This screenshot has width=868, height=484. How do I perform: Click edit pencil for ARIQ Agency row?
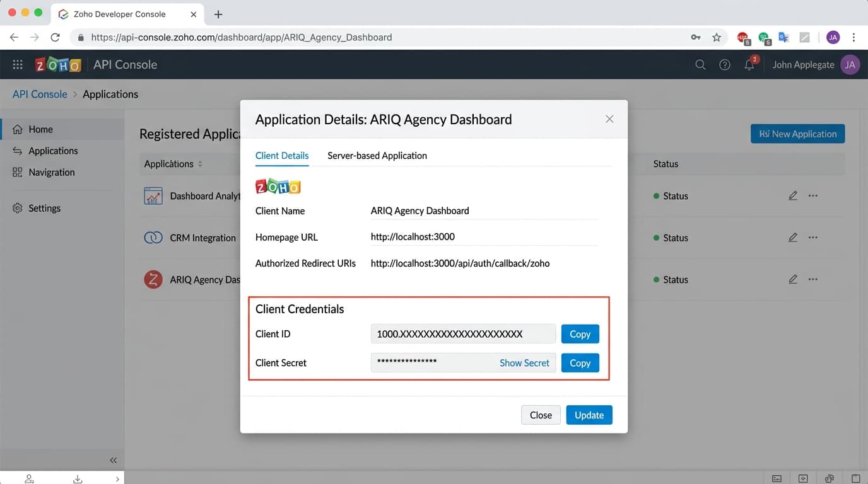pyautogui.click(x=793, y=279)
